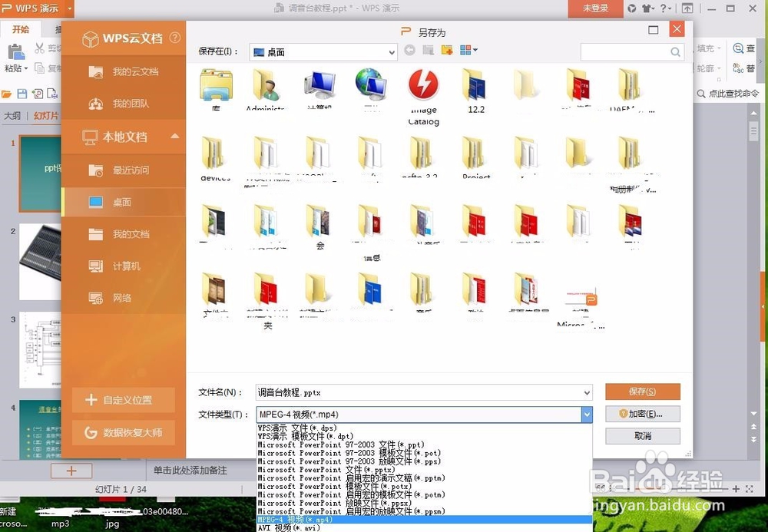Viewport: 768px width, 532px height.
Task: Click the 文件名 input field
Action: coord(419,392)
